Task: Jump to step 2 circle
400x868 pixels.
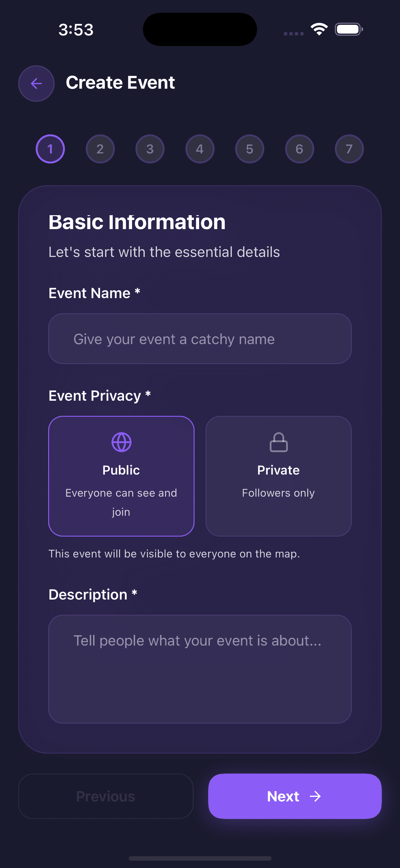Action: 100,149
